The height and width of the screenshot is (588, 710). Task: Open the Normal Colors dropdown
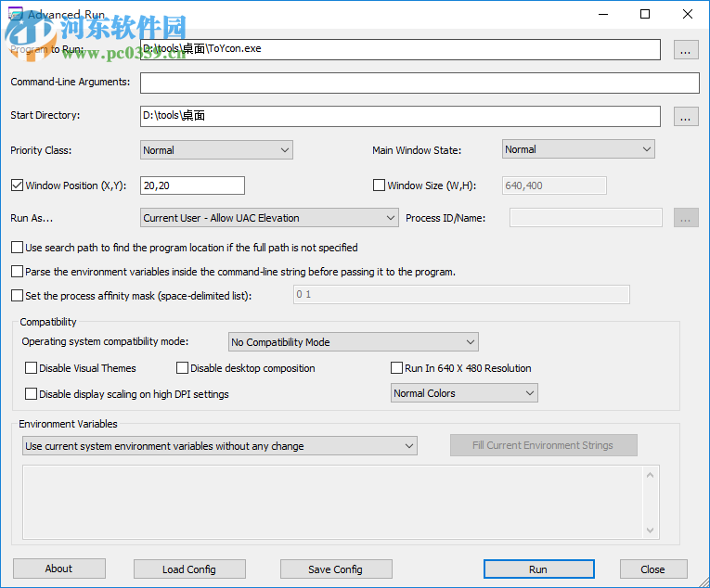[464, 393]
